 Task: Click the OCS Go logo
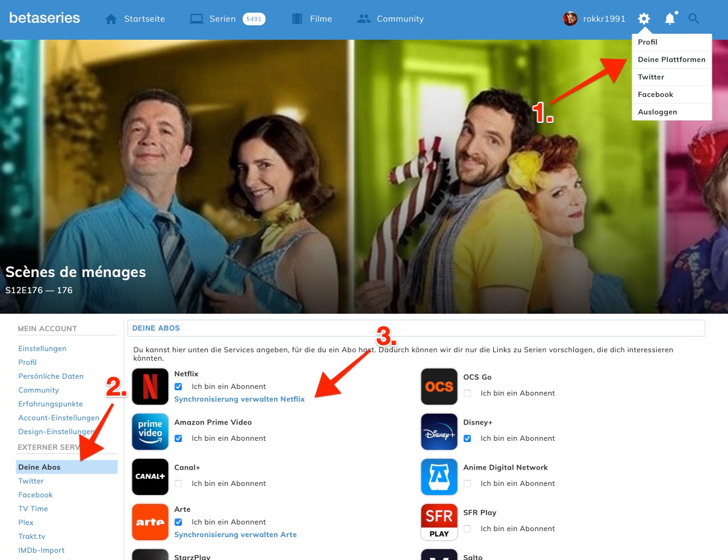click(x=439, y=387)
